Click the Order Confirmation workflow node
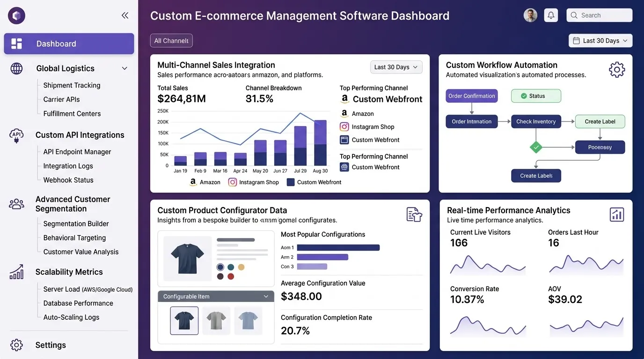Viewport: 644px width, 359px height. click(472, 96)
